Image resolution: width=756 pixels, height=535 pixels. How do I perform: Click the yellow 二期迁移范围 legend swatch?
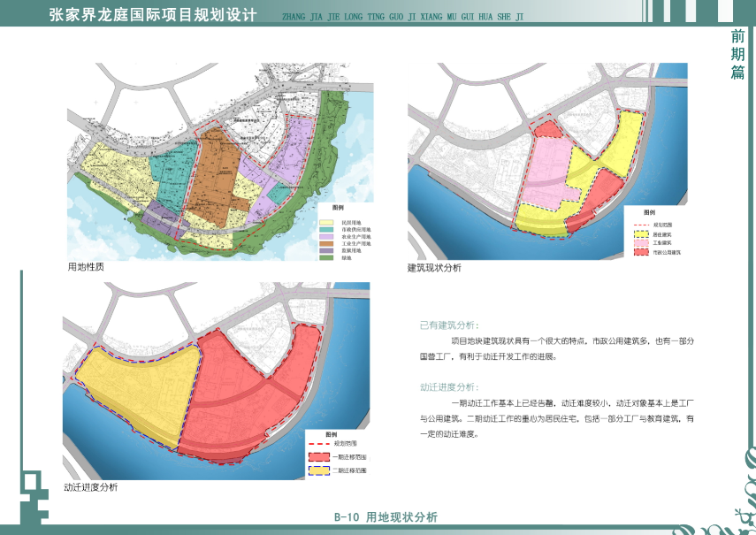point(319,470)
